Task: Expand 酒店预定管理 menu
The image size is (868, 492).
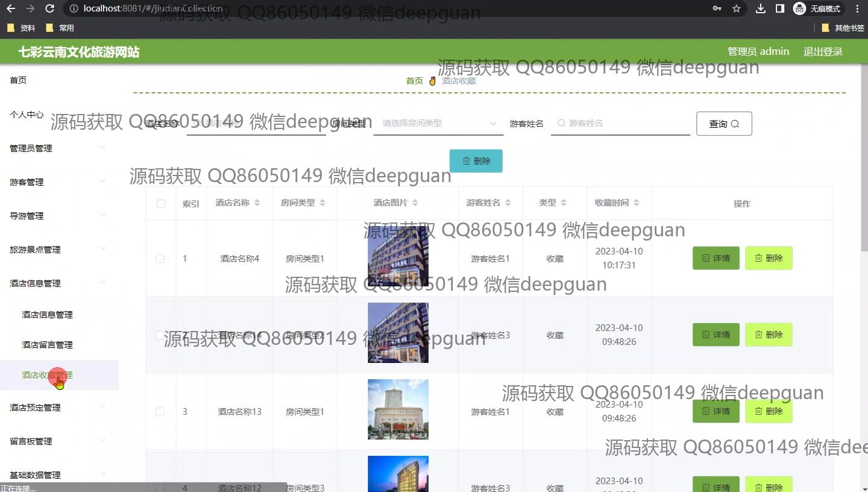Action: pos(59,408)
